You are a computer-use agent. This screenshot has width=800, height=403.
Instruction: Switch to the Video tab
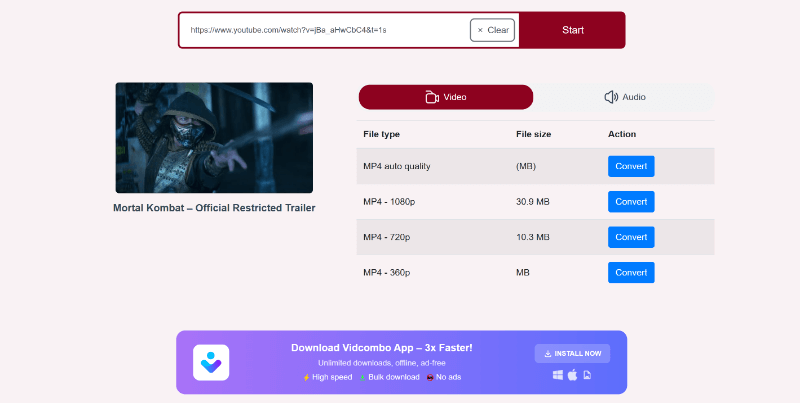click(x=446, y=97)
